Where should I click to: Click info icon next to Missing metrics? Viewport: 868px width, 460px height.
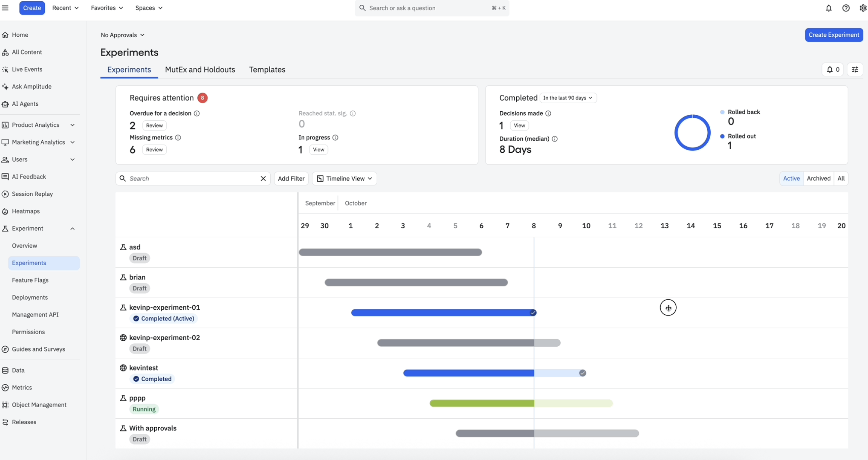tap(178, 138)
